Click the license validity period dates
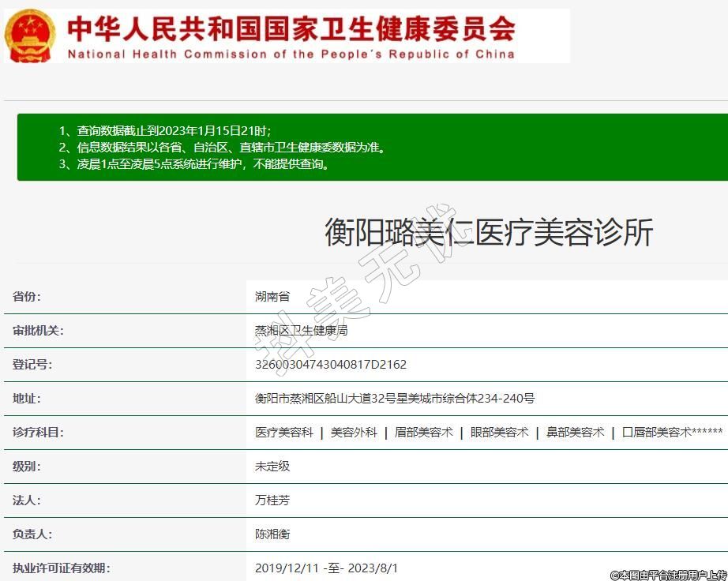The height and width of the screenshot is (581, 728). [x=326, y=568]
